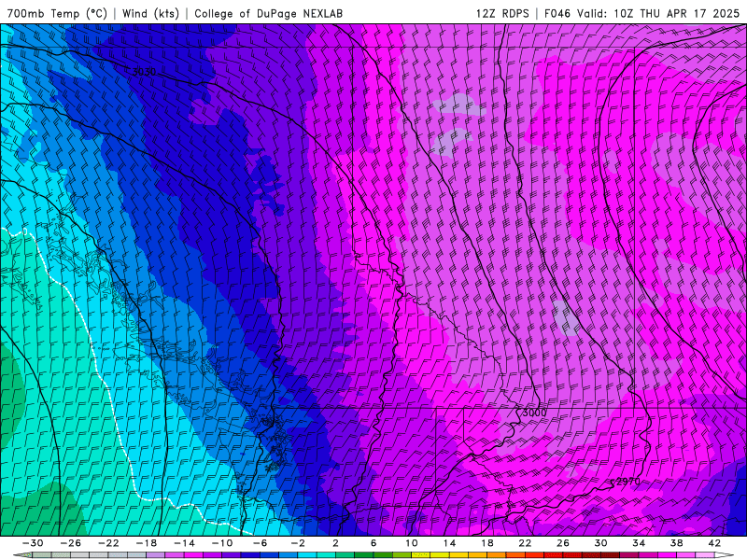Click the 26 color scale label
The width and height of the screenshot is (747, 560).
coord(563,543)
